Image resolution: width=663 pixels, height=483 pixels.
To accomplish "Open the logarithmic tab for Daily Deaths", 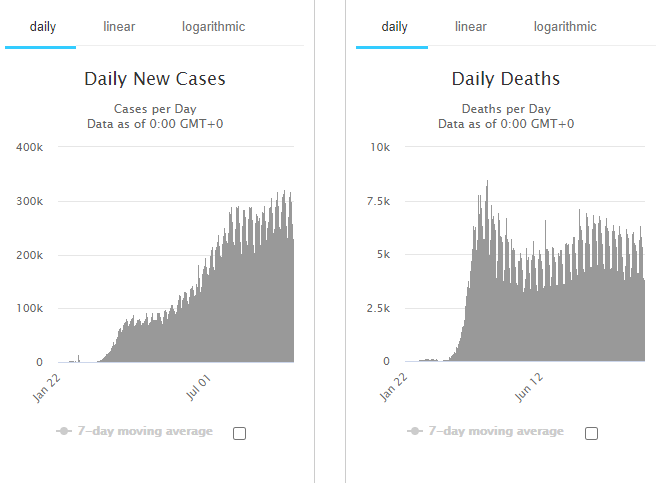I will coord(565,27).
